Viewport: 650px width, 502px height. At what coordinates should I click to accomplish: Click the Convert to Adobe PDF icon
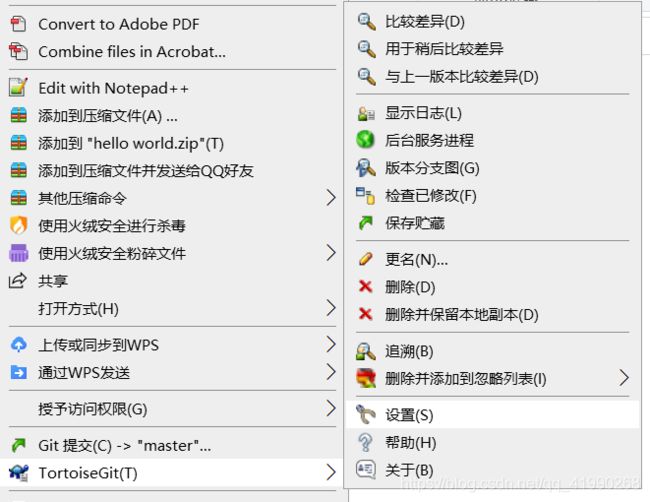(x=18, y=24)
